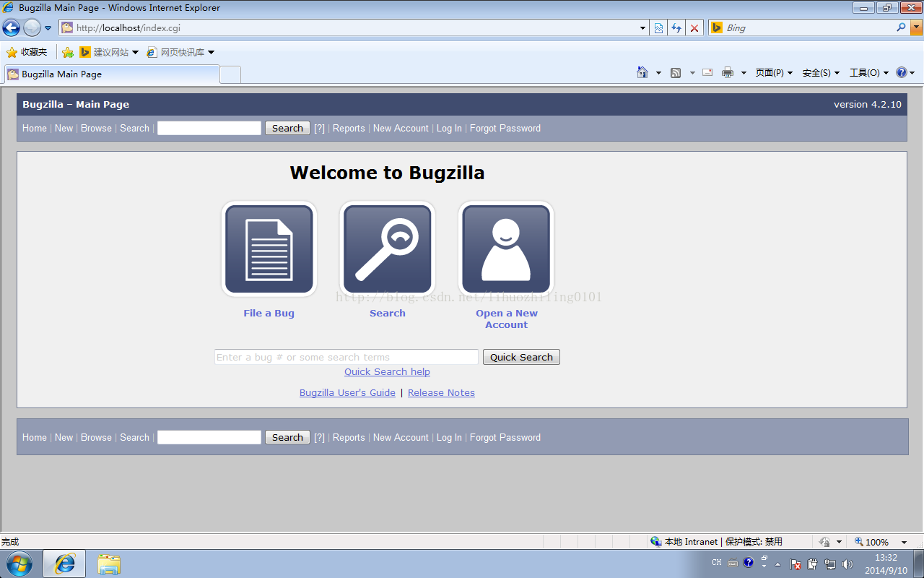Refresh the page using the refresh icon
Screen dimensions: 924x578
[x=676, y=28]
